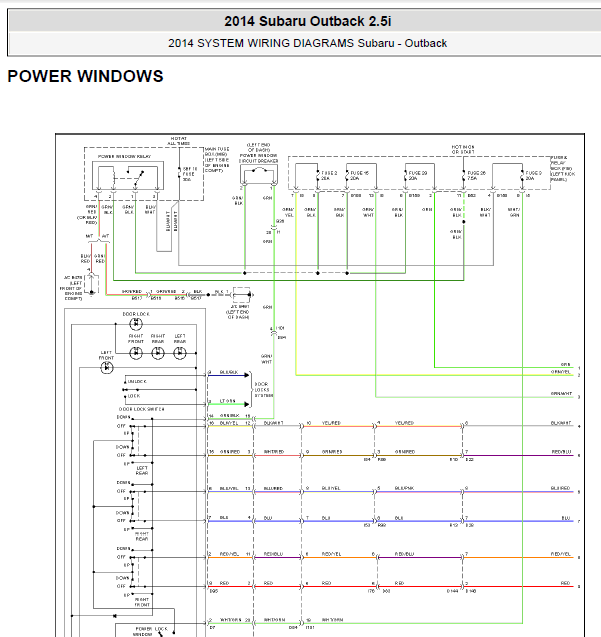Image resolution: width=601 pixels, height=637 pixels.
Task: Click the "HOT IN ON OR START" label
Action: coord(463,149)
